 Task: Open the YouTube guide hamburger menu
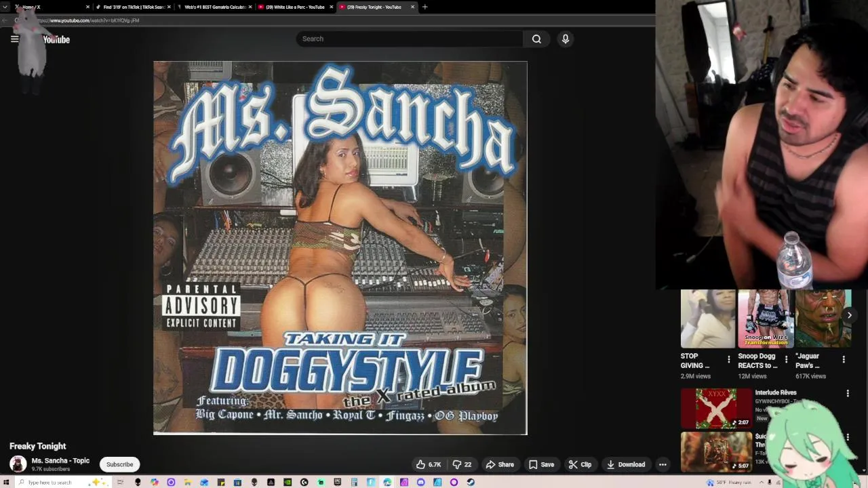click(14, 39)
